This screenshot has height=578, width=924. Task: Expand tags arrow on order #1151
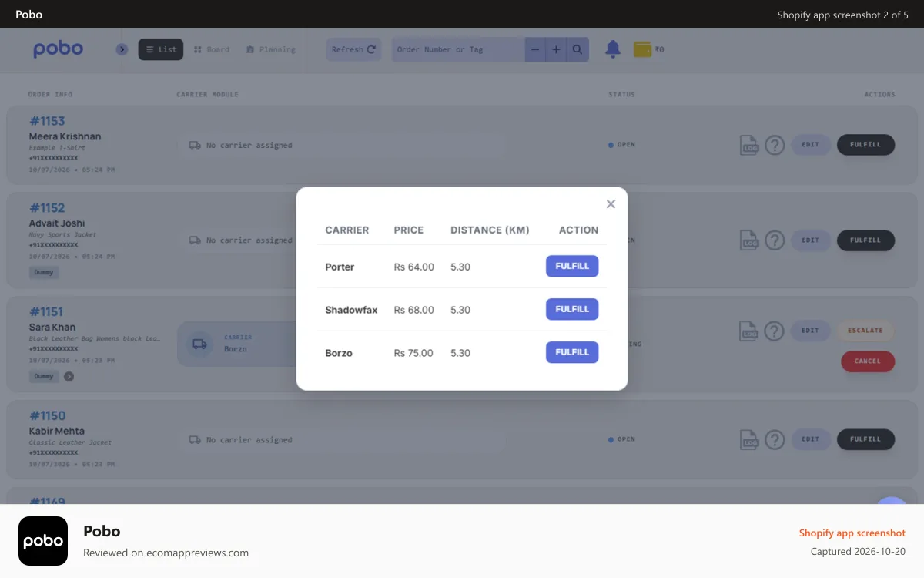pyautogui.click(x=69, y=377)
